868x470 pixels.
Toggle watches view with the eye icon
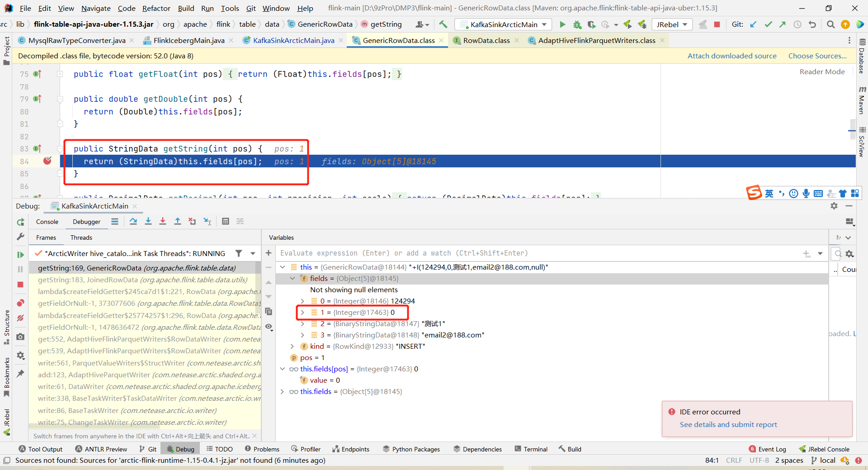coord(269,327)
